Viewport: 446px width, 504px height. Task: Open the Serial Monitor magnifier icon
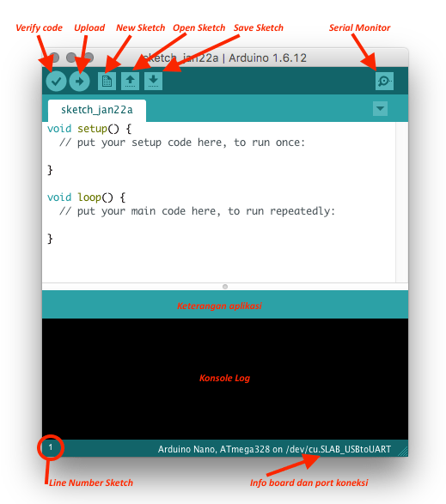point(384,81)
